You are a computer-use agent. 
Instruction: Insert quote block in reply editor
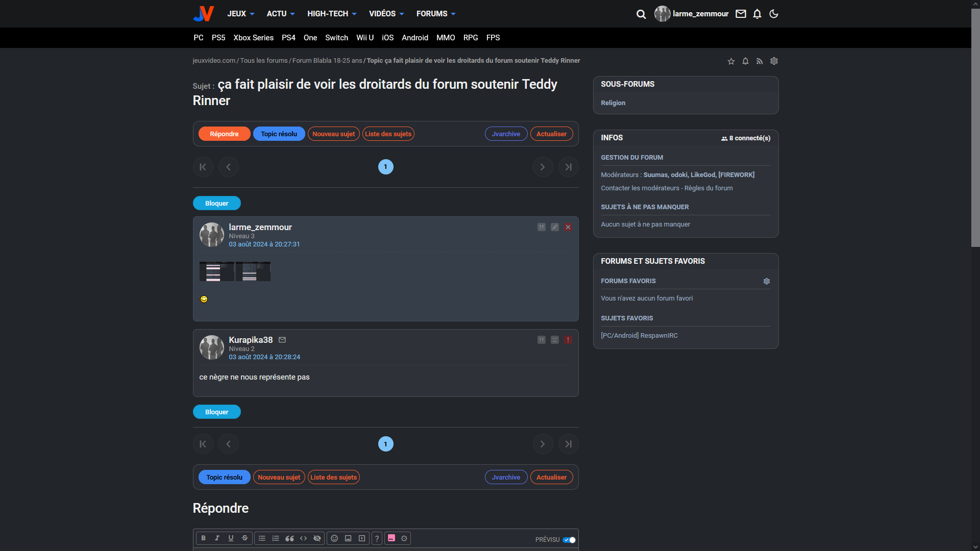(x=289, y=538)
